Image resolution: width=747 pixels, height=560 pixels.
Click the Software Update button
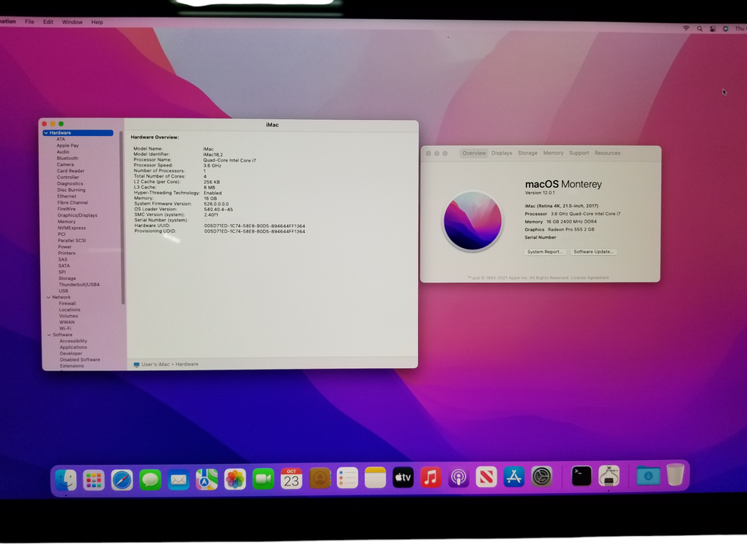(x=593, y=252)
